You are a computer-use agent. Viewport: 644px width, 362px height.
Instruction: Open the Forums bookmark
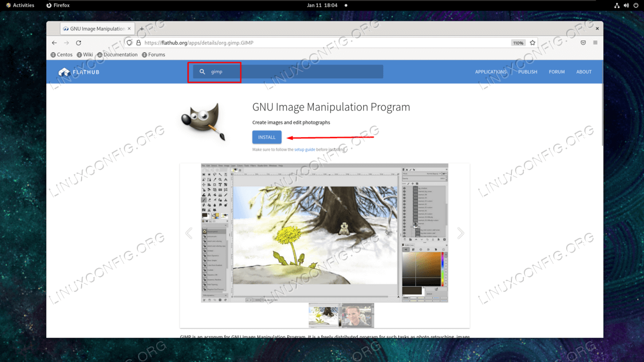[x=153, y=55]
